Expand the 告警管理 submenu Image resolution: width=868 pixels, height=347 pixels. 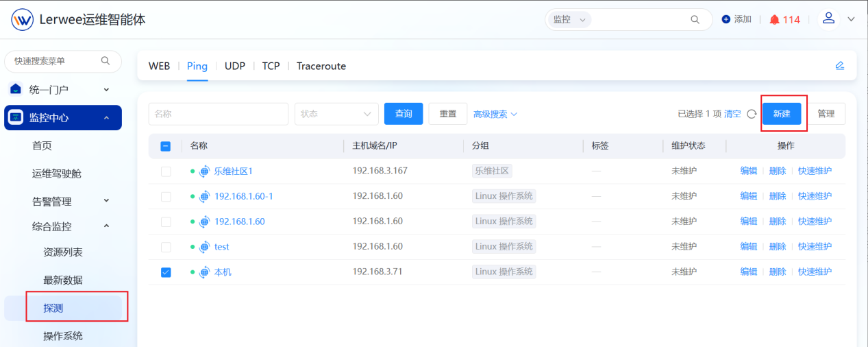[x=106, y=201]
